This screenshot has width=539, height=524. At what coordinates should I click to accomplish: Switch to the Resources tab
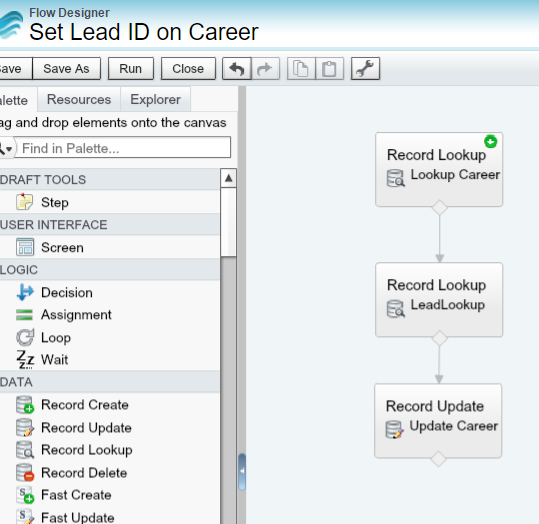click(79, 99)
